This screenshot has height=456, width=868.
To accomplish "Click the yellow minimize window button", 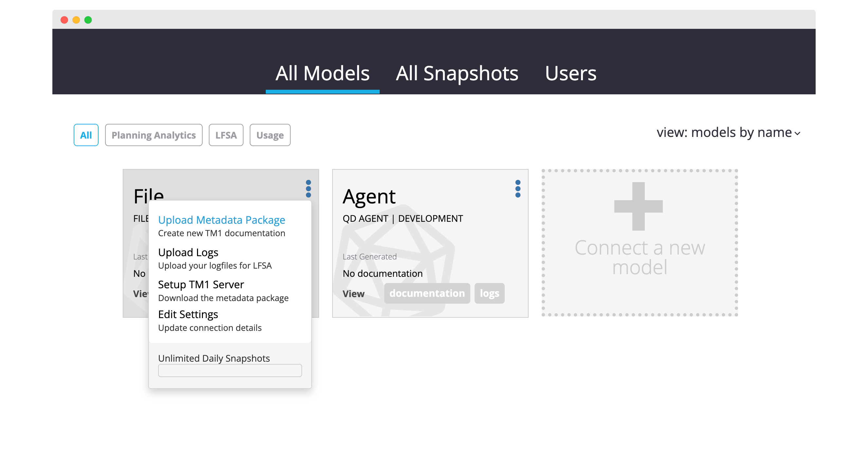I will coord(76,20).
